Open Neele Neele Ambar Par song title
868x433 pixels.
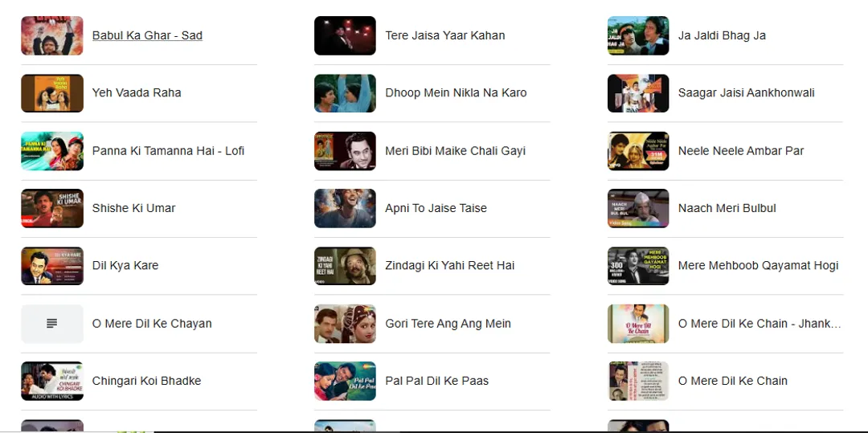pyautogui.click(x=741, y=150)
